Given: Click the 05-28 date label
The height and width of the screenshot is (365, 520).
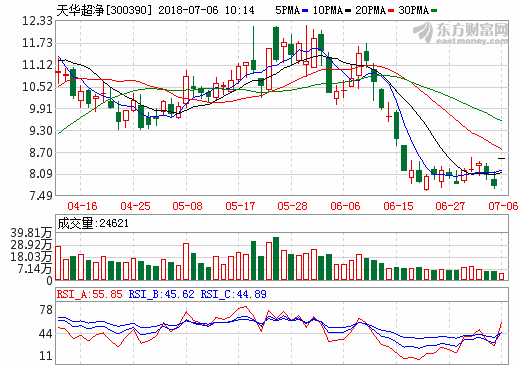Looking at the screenshot, I should coord(292,206).
